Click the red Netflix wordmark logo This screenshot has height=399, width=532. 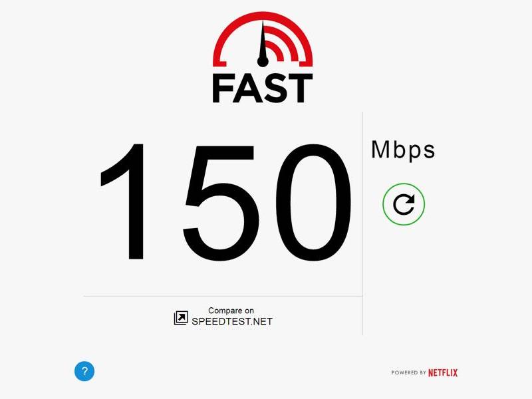[x=443, y=373]
